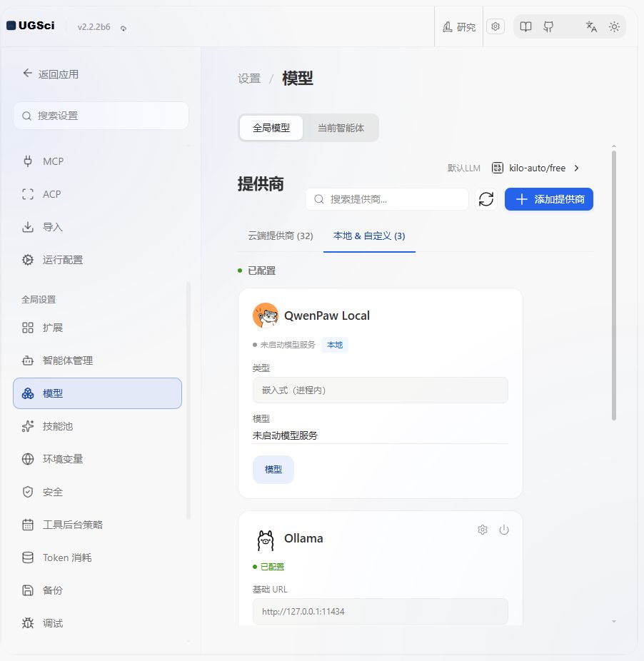The height and width of the screenshot is (661, 644).
Task: Focus the 搜索提供商 search box
Action: 387,199
